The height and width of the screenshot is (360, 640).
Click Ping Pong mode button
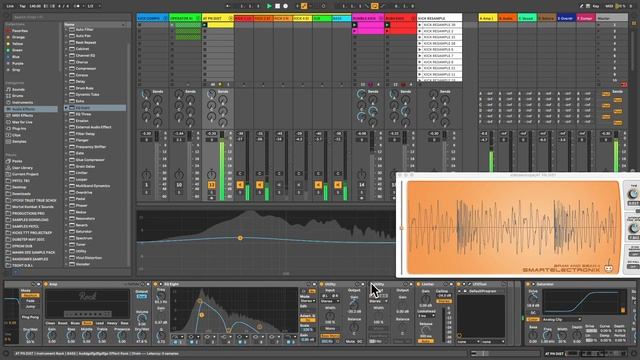pos(30,317)
